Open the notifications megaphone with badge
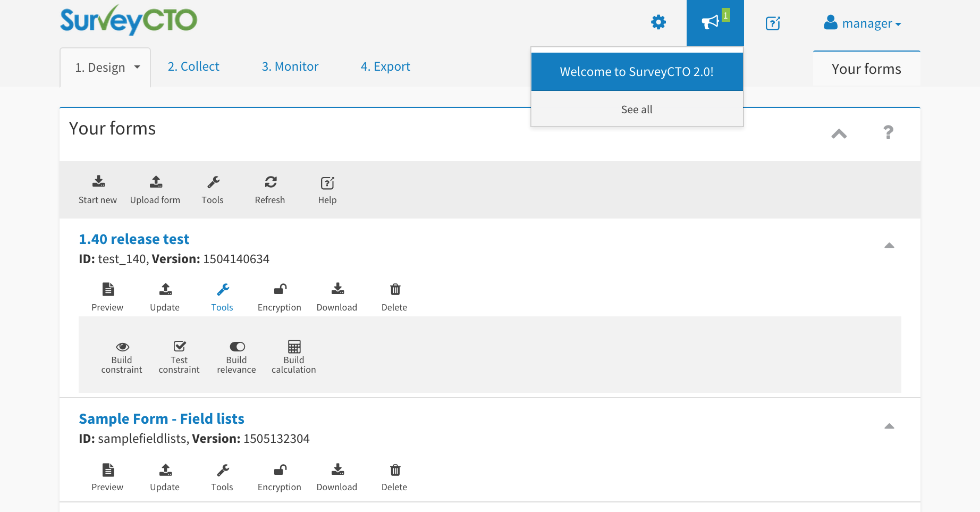This screenshot has width=980, height=512. point(712,23)
